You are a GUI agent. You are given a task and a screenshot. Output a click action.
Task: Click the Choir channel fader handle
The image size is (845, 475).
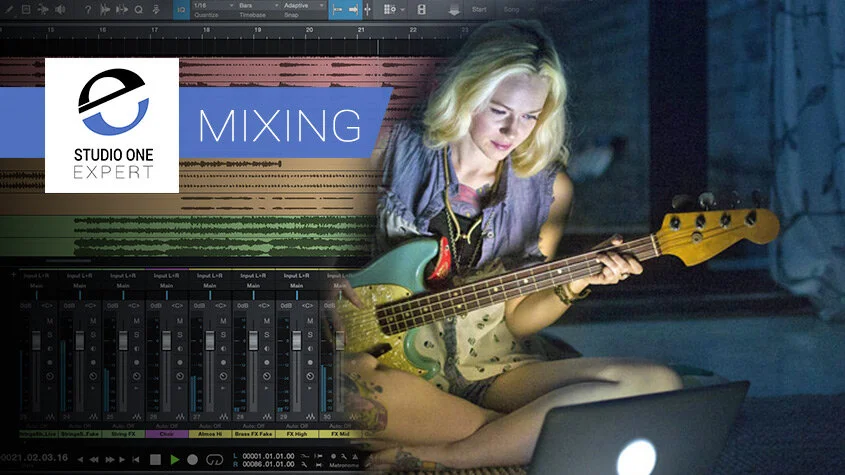click(x=167, y=340)
